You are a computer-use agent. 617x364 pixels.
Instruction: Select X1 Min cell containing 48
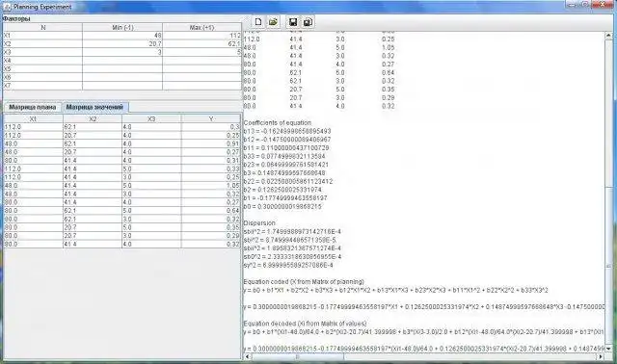(122, 36)
